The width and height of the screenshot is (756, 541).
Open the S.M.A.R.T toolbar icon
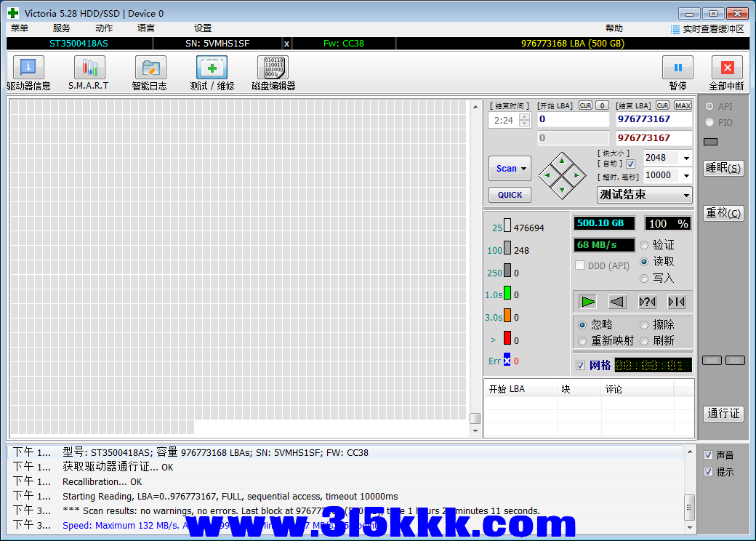pyautogui.click(x=89, y=68)
